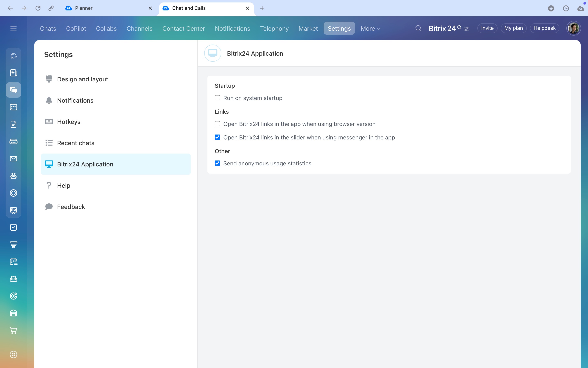Select the Settings tab in top menu
The height and width of the screenshot is (368, 588).
[x=339, y=28]
